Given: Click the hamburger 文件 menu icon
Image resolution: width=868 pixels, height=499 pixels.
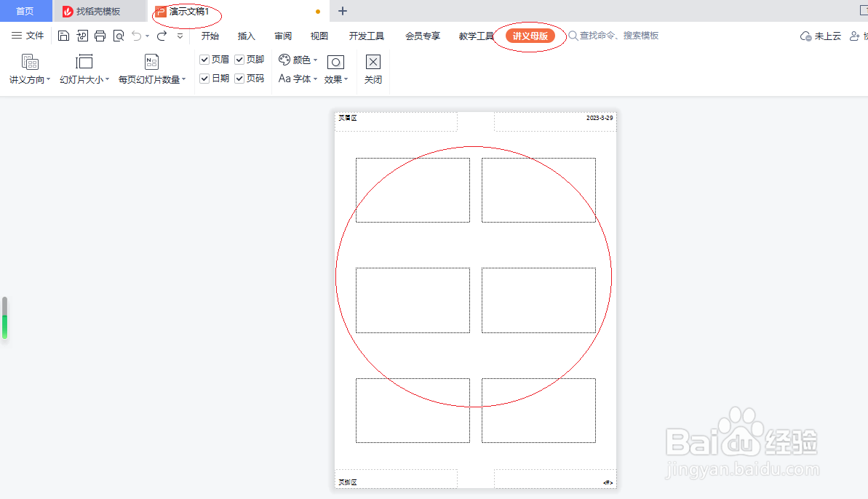Looking at the screenshot, I should click(x=17, y=36).
